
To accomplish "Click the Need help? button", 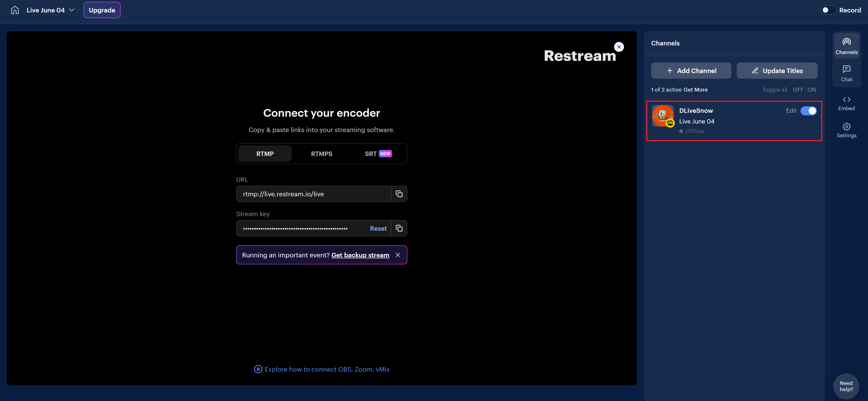I will pyautogui.click(x=846, y=386).
